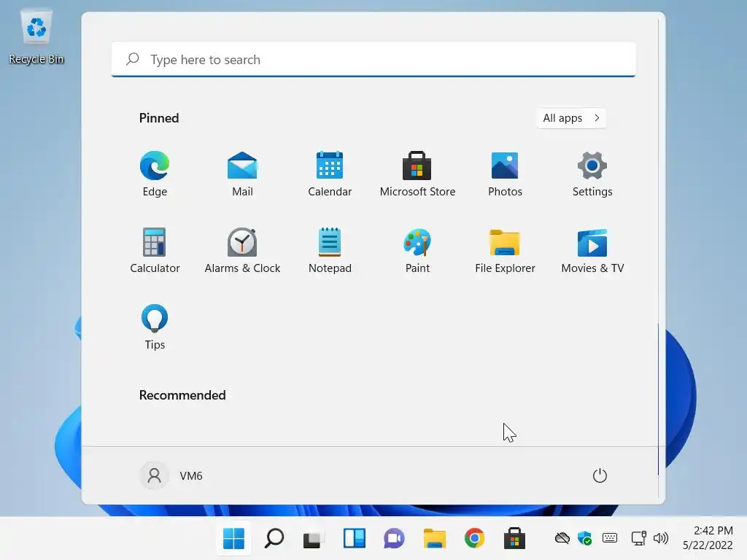Open the volume speaker tray icon
The width and height of the screenshot is (747, 560).
(661, 539)
